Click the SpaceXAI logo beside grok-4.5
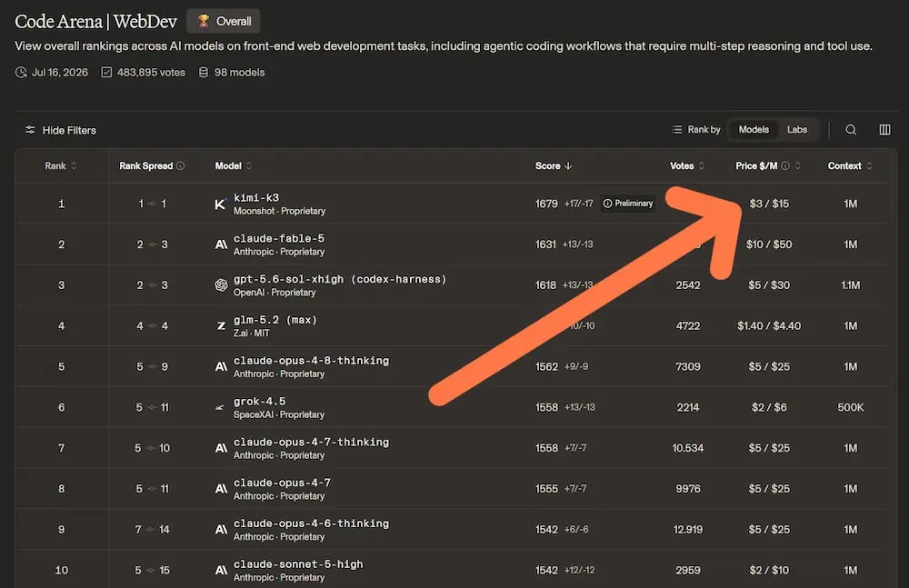 (x=220, y=408)
